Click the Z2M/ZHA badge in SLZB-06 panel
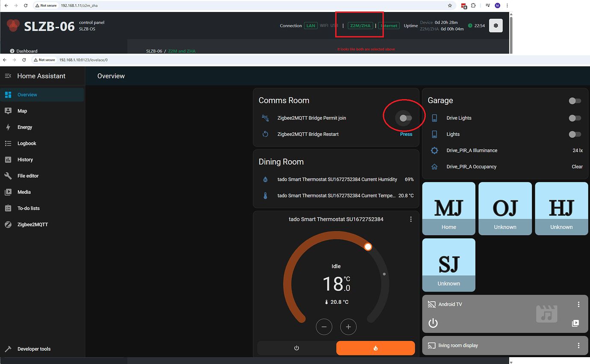Screen dimensions: 590x364 click(x=360, y=26)
